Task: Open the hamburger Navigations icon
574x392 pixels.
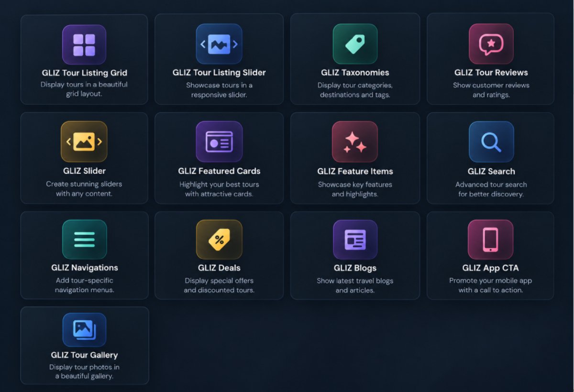Action: click(x=85, y=240)
